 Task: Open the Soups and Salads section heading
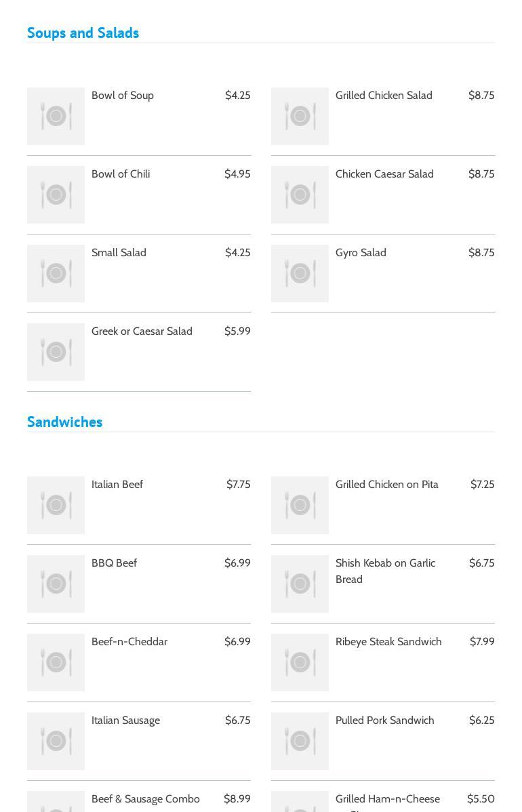(83, 33)
